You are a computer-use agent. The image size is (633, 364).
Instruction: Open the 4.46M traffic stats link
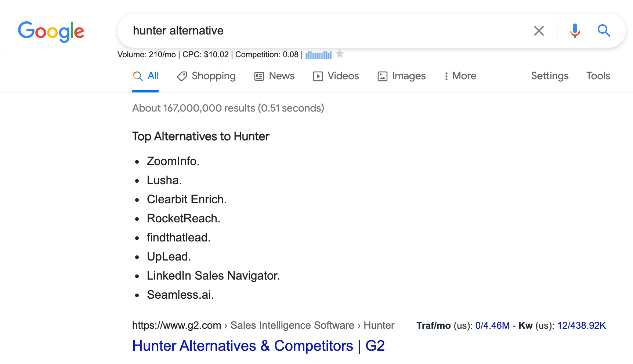(496, 325)
